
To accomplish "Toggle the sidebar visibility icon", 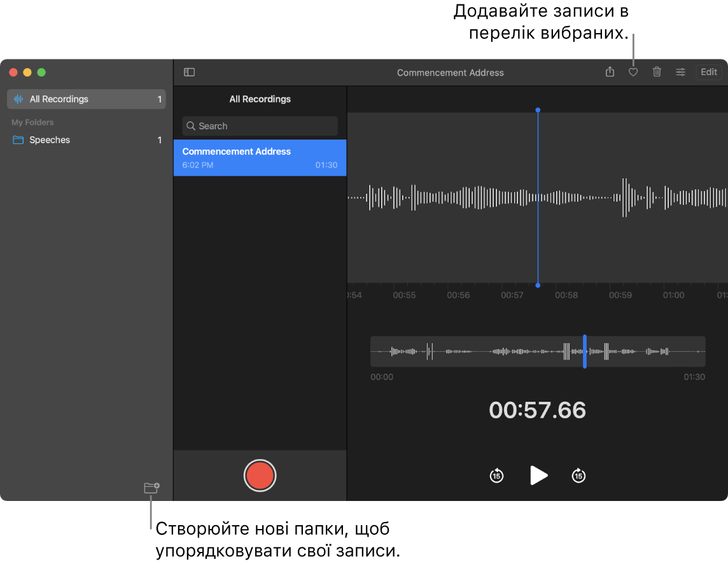I will tap(189, 73).
